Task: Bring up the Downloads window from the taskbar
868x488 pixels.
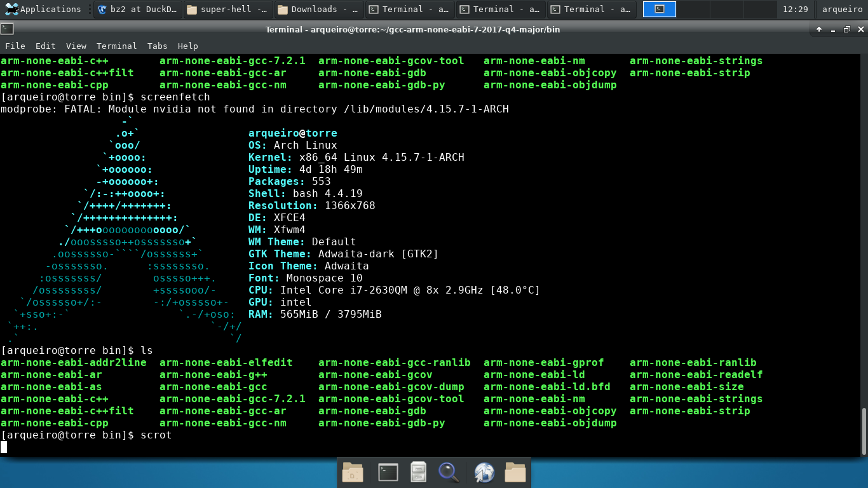Action: tap(319, 9)
